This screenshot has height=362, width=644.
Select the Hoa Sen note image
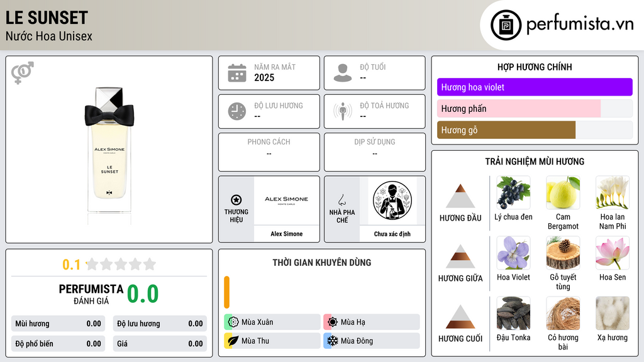point(613,253)
